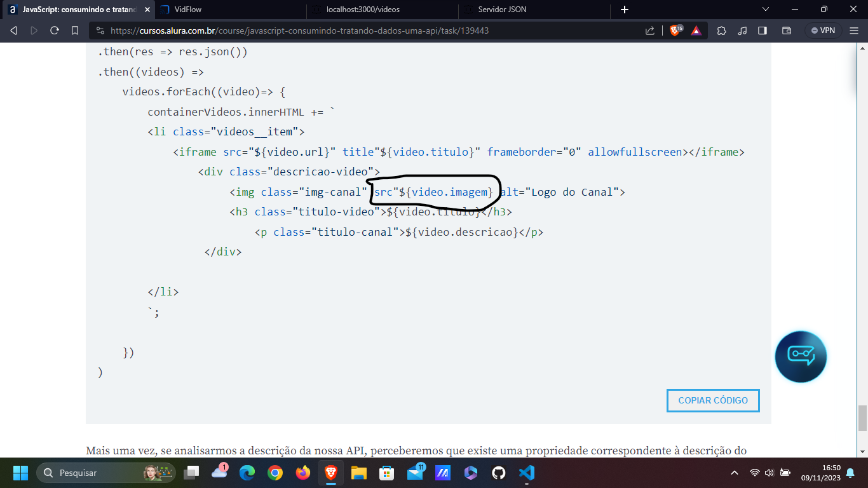This screenshot has height=488, width=868.
Task: Click the Pesquisar taskbar search box
Action: (x=106, y=473)
